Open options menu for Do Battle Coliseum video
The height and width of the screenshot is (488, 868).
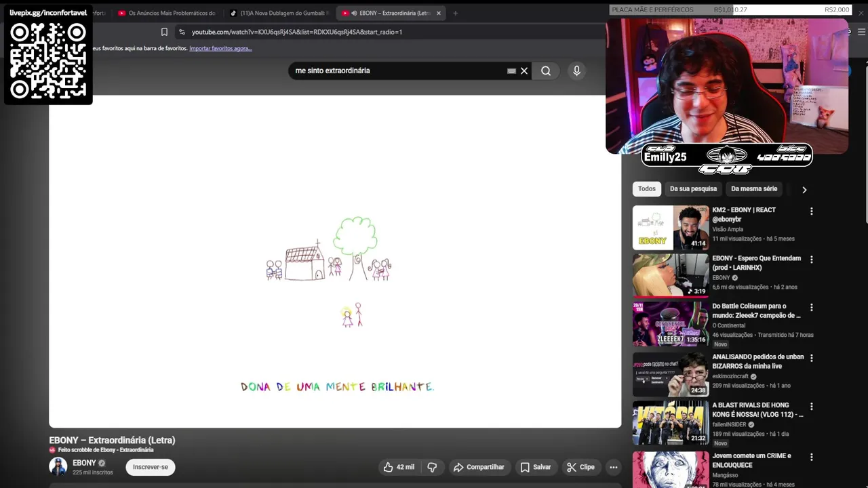pyautogui.click(x=811, y=308)
